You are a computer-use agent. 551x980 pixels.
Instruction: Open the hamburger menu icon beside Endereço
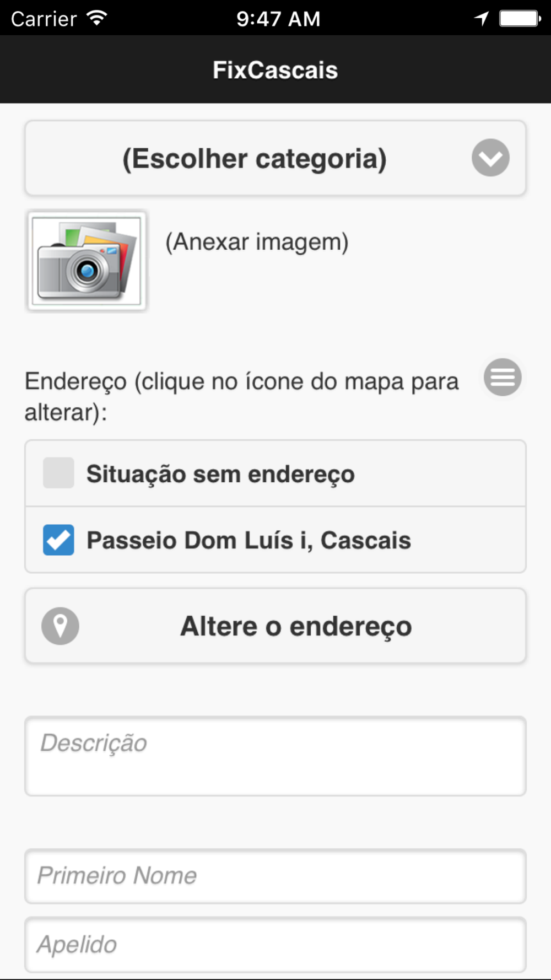[x=503, y=378]
